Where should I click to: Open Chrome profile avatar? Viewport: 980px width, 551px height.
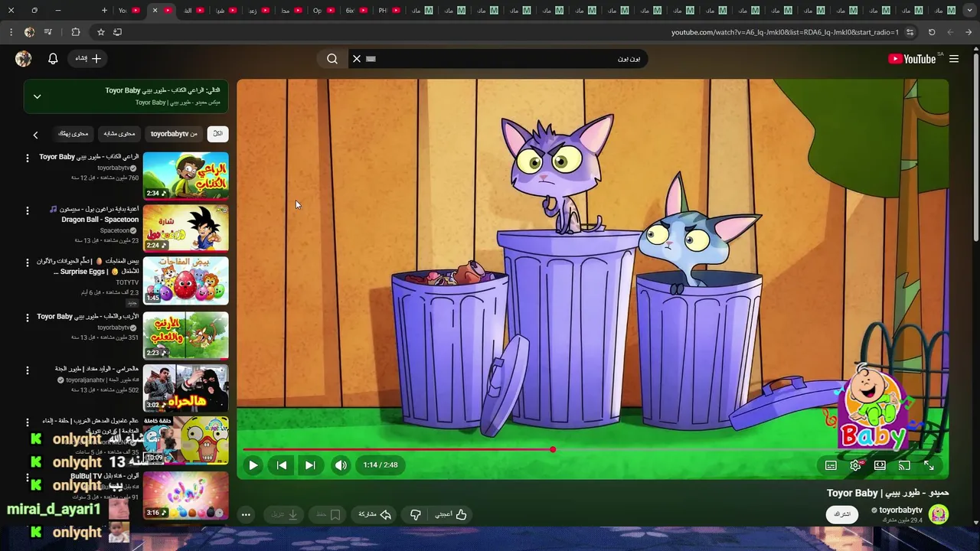(x=29, y=32)
